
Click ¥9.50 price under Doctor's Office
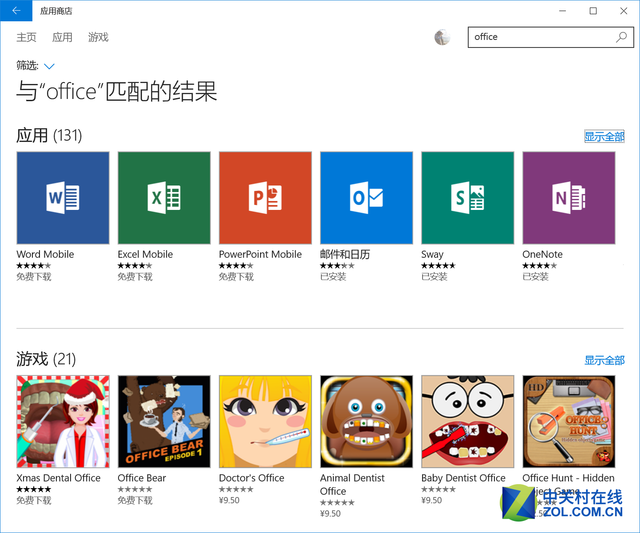pos(229,500)
